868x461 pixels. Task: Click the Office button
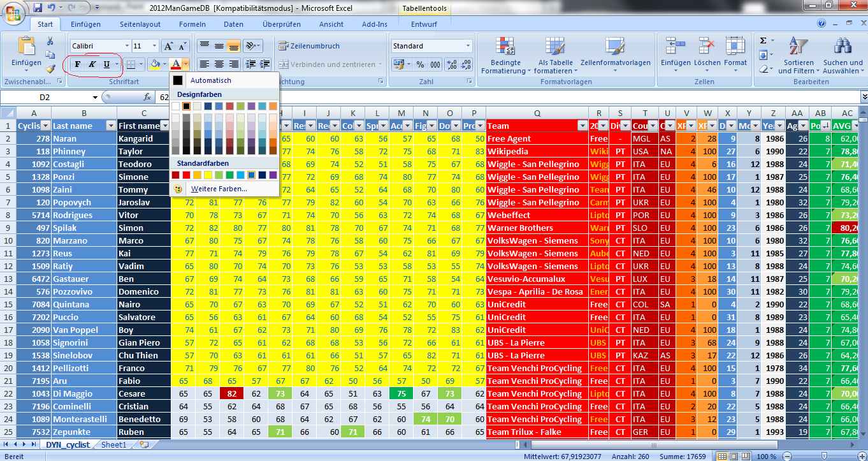pos(13,12)
